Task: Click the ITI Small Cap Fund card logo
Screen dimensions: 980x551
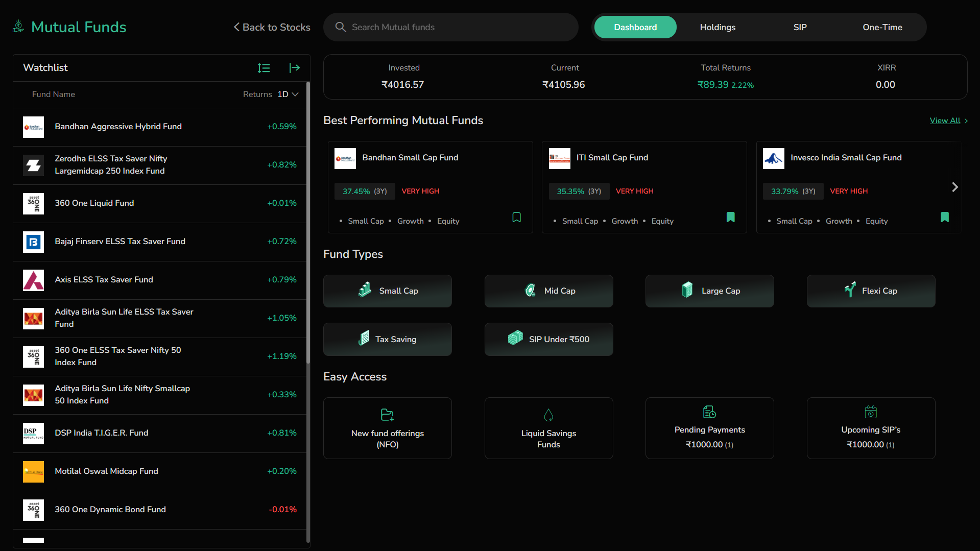Action: (560, 158)
